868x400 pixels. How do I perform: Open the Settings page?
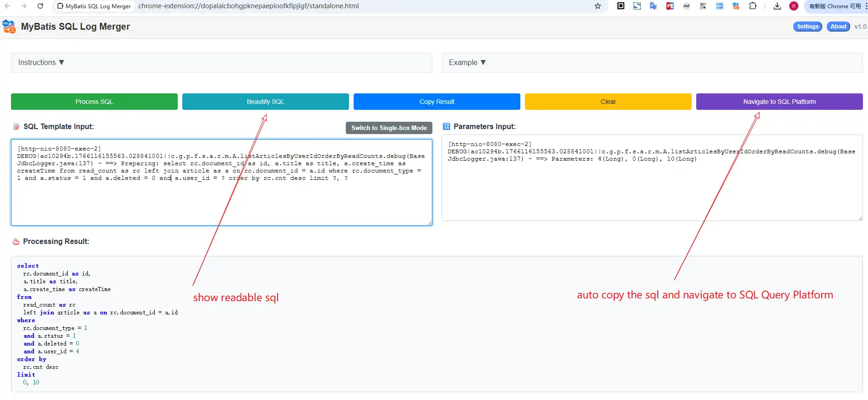click(x=808, y=27)
